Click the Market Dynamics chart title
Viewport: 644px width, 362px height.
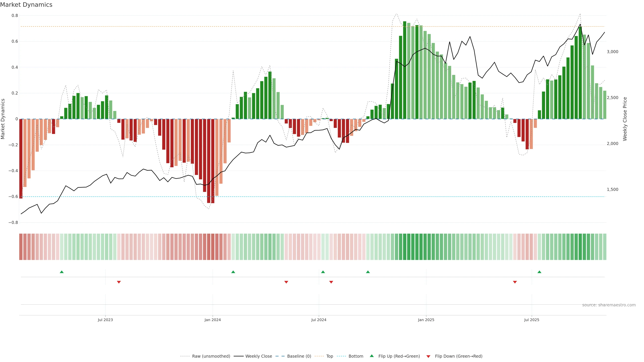click(x=26, y=5)
